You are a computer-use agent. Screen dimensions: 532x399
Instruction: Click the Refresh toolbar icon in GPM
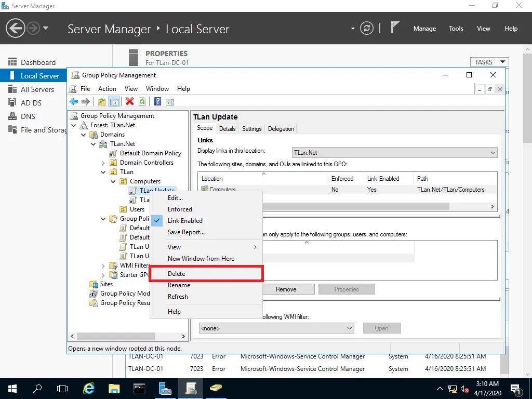[x=142, y=101]
